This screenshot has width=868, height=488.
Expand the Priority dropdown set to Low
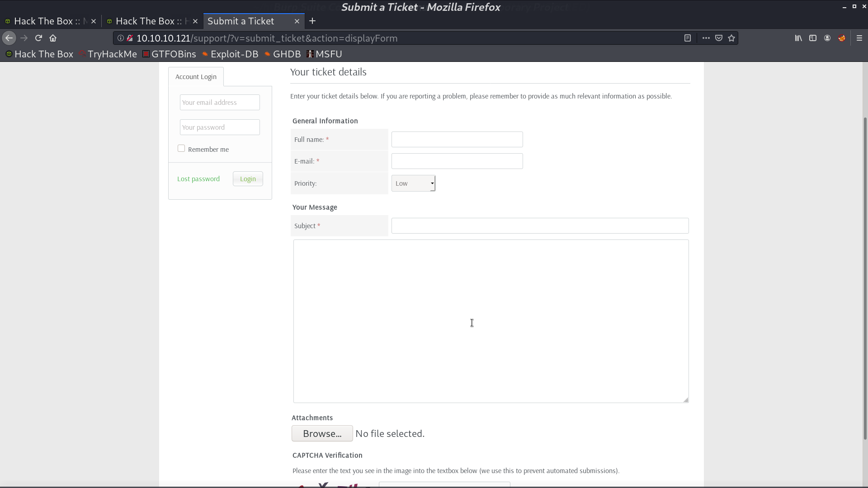click(413, 183)
